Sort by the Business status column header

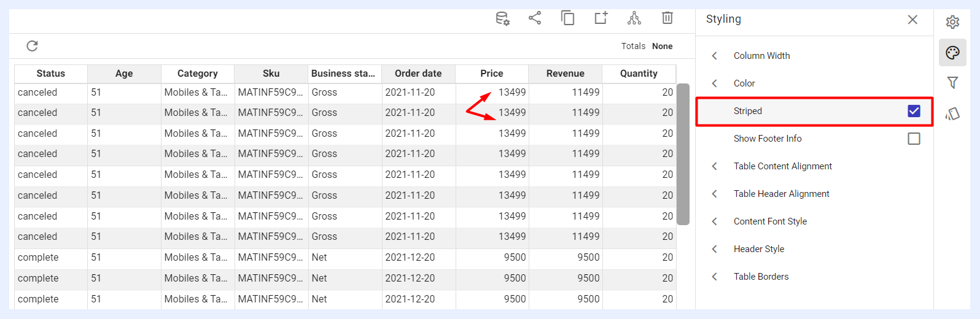tap(344, 74)
